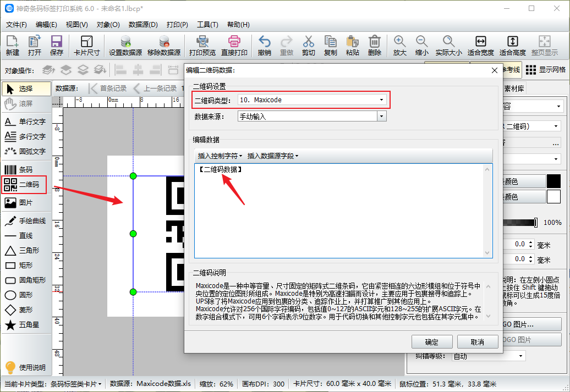Save the label with 保存 icon
Viewport: 570px width, 392px height.
point(56,46)
